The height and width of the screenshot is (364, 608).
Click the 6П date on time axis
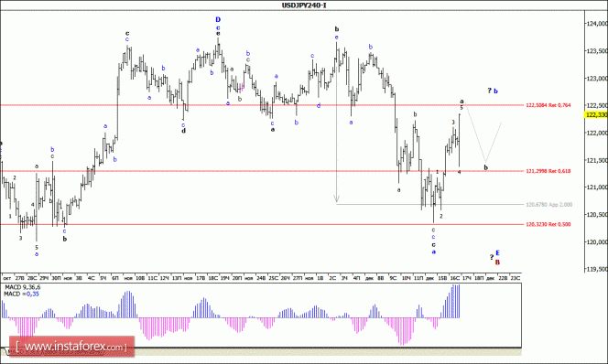115,278
